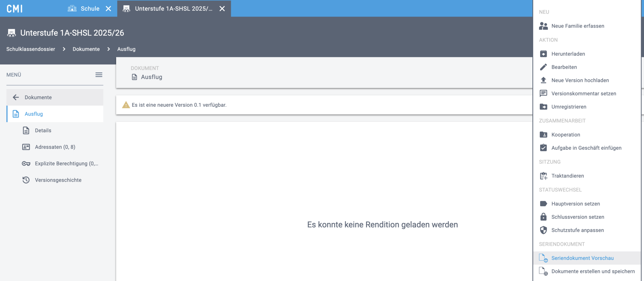Click the Versionskommentar setzen comment icon
644x281 pixels.
(543, 93)
